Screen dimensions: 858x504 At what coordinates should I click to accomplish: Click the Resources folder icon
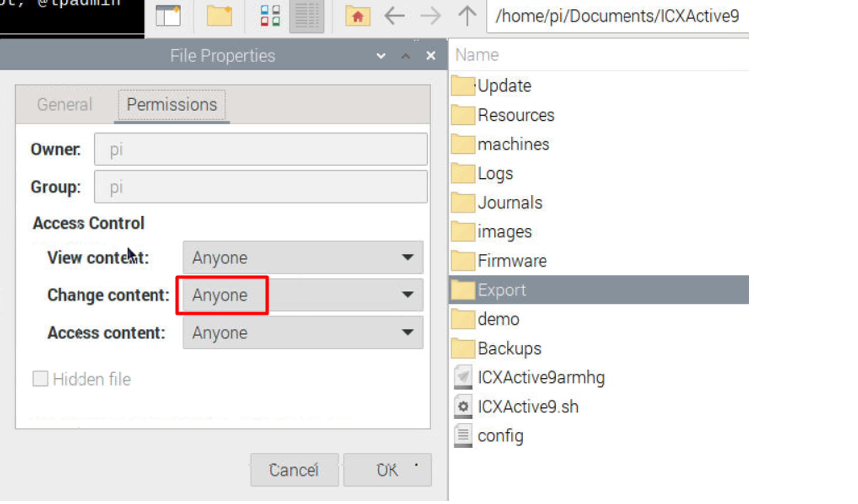[463, 115]
